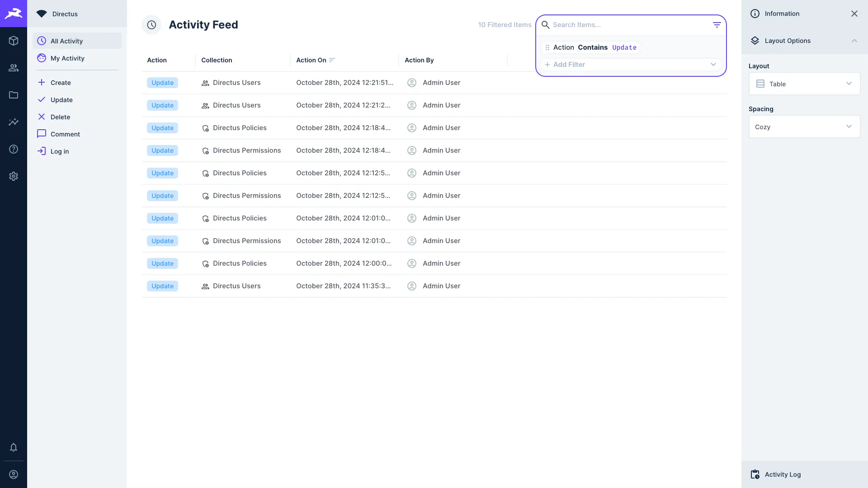The image size is (868, 488).
Task: Open the Documentation help icon
Action: pos(14,149)
